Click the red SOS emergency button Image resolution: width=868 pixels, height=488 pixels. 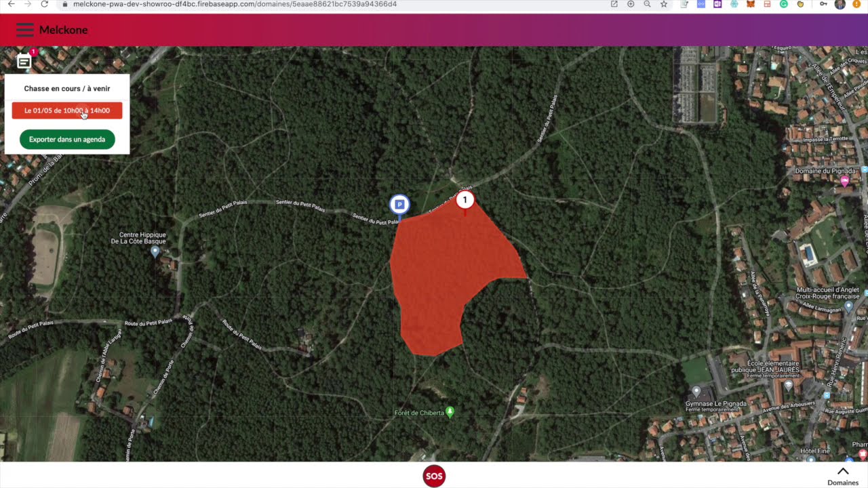tap(434, 476)
